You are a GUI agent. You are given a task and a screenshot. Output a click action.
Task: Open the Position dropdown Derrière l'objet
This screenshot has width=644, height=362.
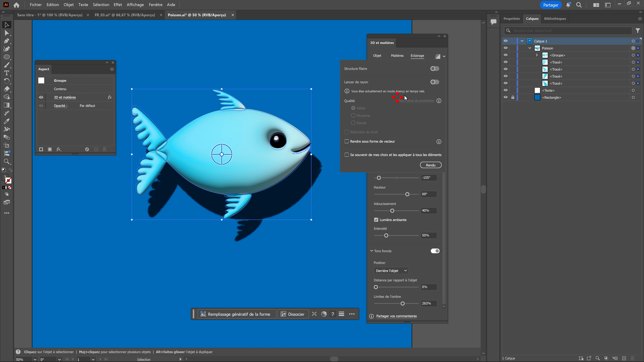pos(391,270)
